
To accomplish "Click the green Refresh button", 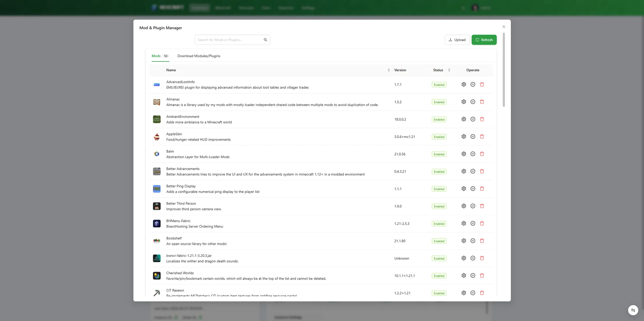I will tap(484, 40).
